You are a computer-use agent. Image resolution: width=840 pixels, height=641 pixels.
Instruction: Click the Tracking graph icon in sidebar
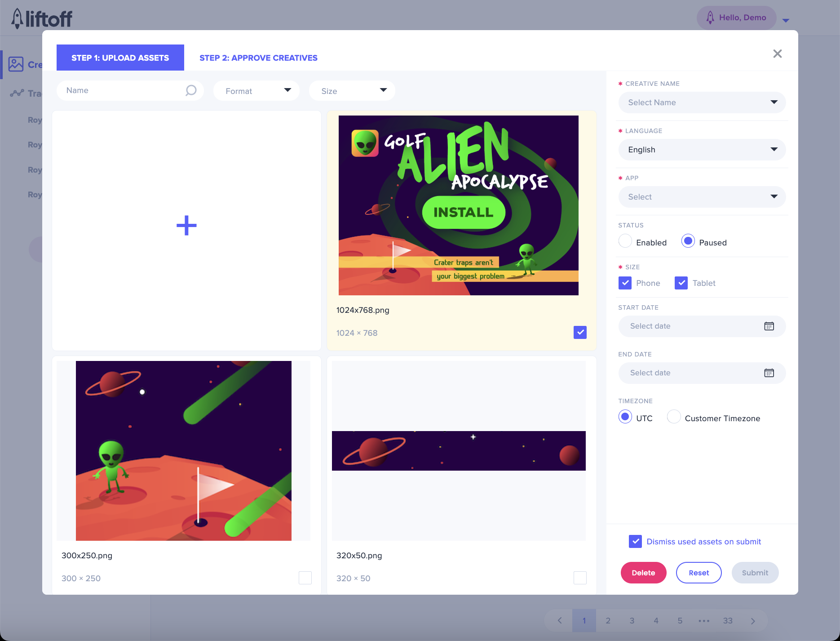pos(17,93)
